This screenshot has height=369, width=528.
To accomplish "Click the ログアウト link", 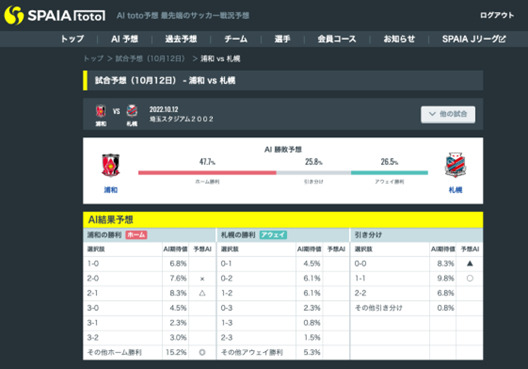I will [497, 15].
